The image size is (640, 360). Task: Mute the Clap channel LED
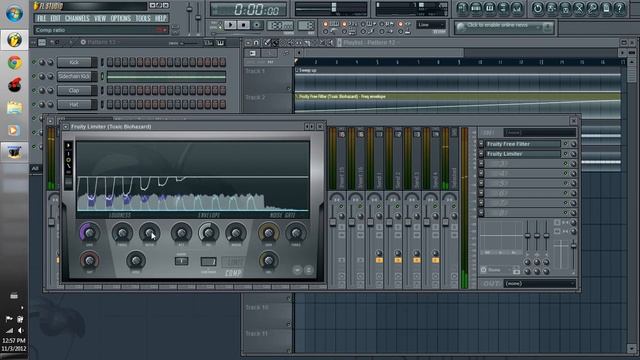34,91
